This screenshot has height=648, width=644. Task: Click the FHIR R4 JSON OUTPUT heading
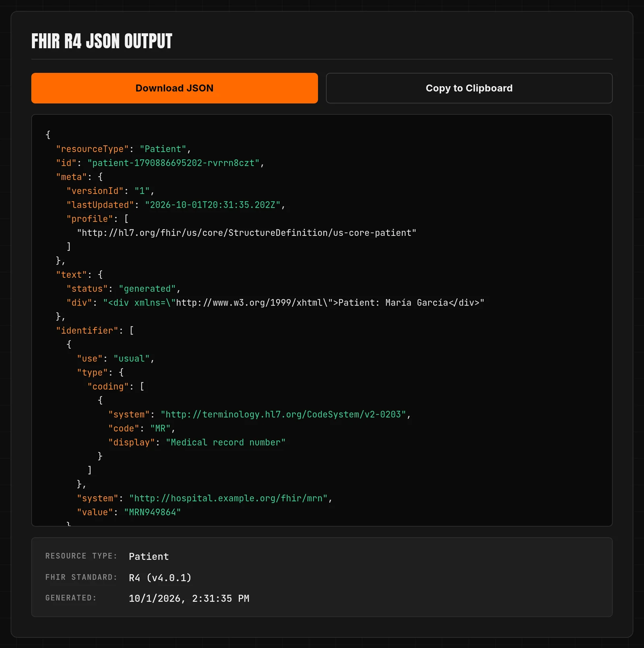pyautogui.click(x=102, y=41)
